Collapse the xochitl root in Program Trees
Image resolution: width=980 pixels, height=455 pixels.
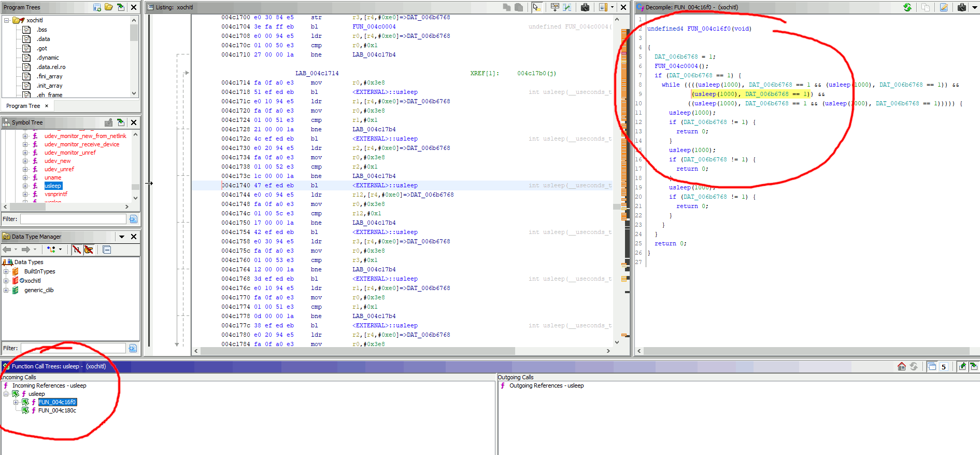tap(7, 20)
